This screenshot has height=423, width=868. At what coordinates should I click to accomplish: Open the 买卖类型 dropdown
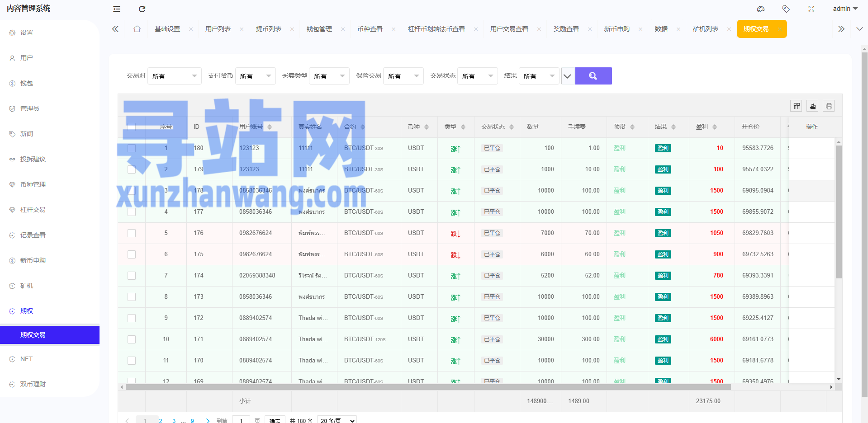pyautogui.click(x=329, y=76)
